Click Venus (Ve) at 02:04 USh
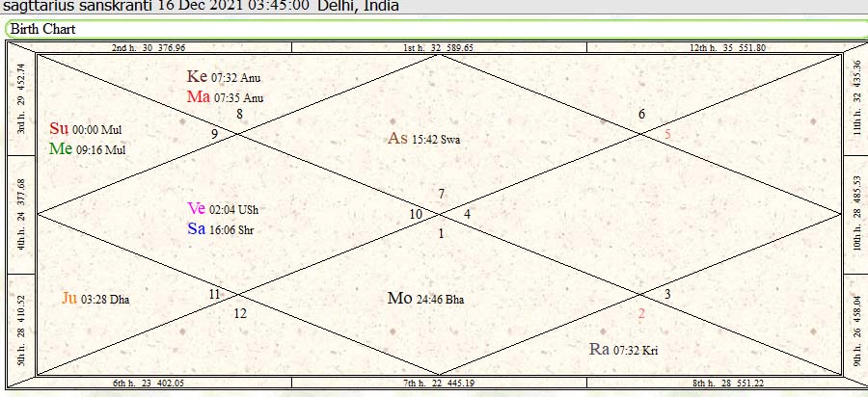 (222, 209)
